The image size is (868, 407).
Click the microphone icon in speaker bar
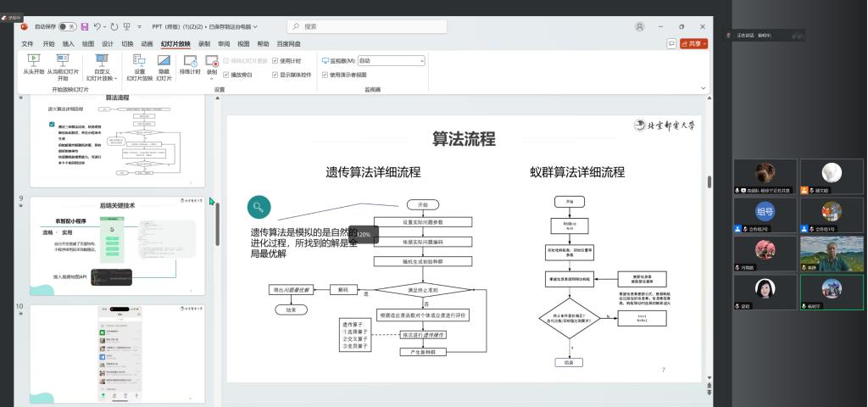[728, 36]
